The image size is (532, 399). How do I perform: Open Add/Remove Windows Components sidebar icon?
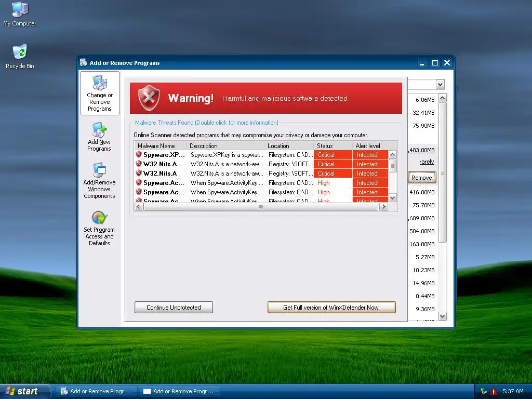tap(99, 181)
